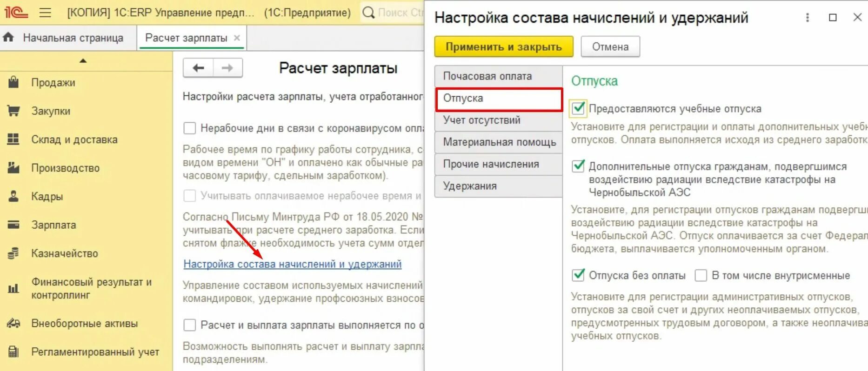Click the 1C logo icon
Image resolution: width=868 pixels, height=371 pixels.
(x=16, y=13)
